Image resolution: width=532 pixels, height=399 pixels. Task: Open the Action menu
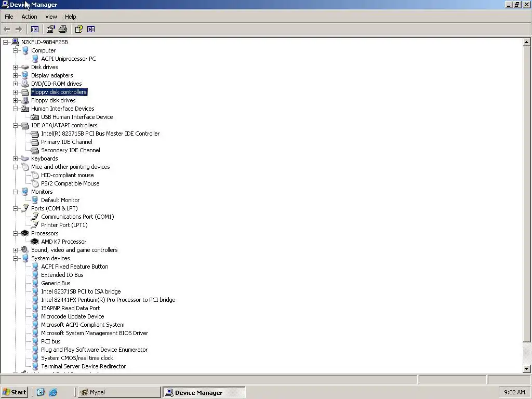29,17
